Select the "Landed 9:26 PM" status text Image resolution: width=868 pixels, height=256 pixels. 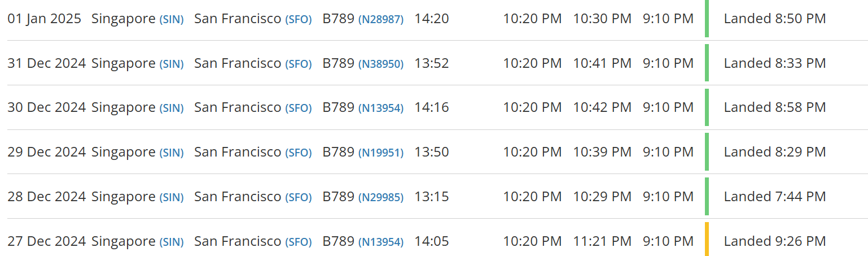click(774, 241)
